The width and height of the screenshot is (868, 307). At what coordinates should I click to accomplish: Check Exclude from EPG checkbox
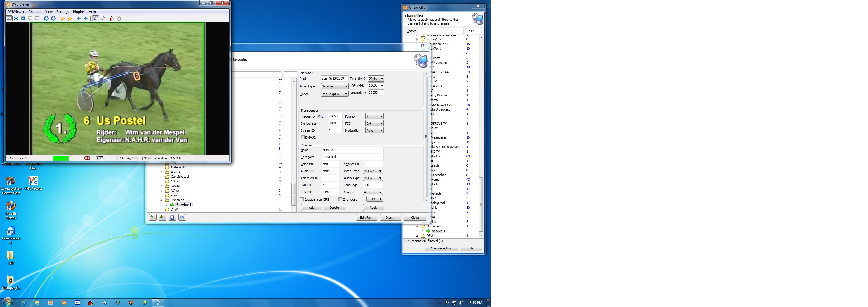(302, 199)
